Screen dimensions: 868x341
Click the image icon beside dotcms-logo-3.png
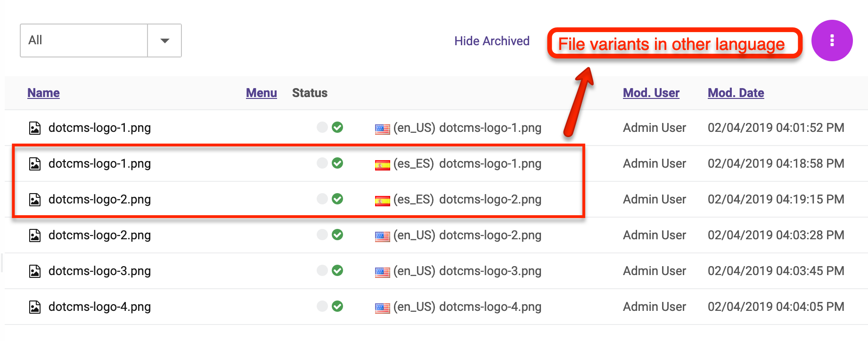35,271
